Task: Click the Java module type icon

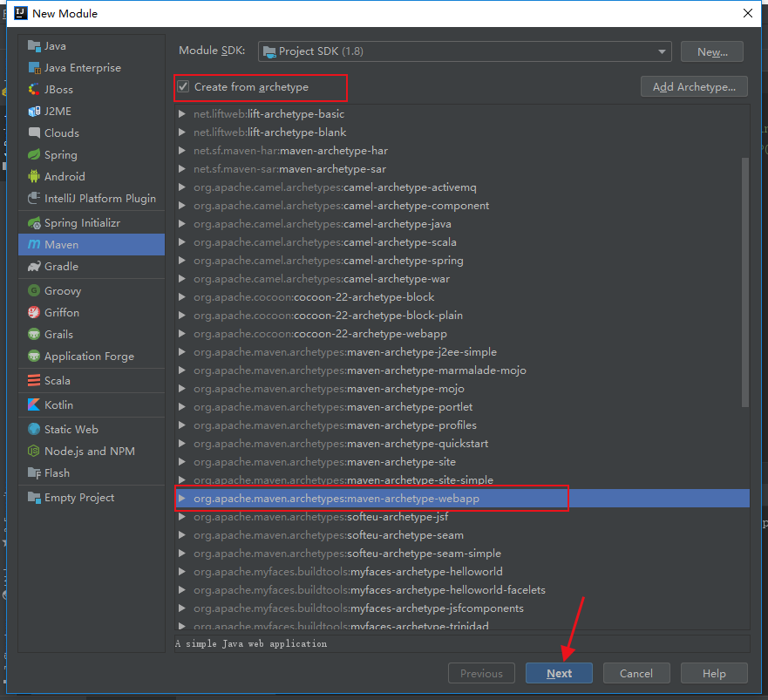Action: pos(34,46)
